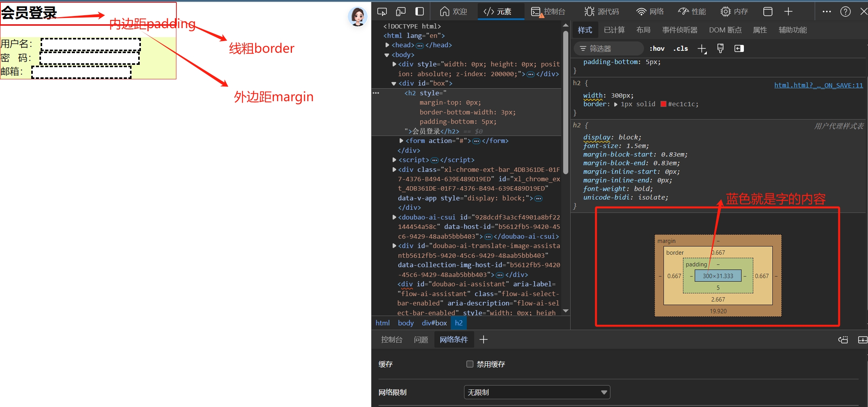The width and height of the screenshot is (868, 407).
Task: Expand the doubao-ai-translate-image div node
Action: [x=394, y=246]
